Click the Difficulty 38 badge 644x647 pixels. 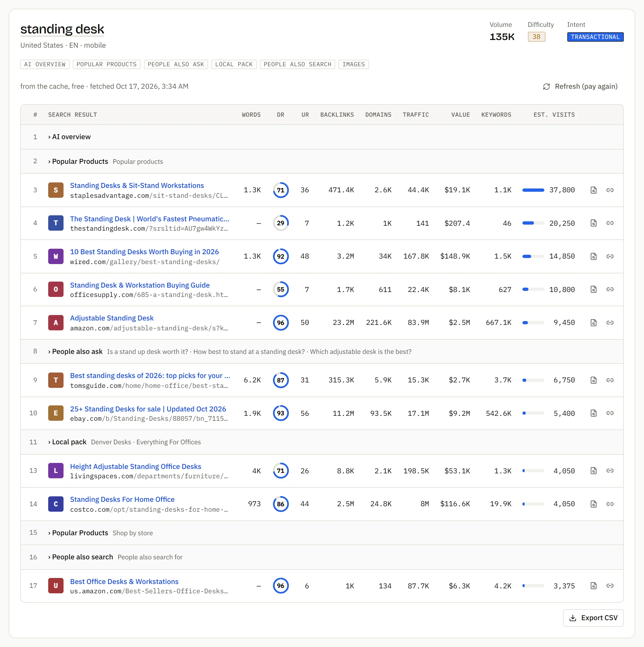pyautogui.click(x=536, y=37)
